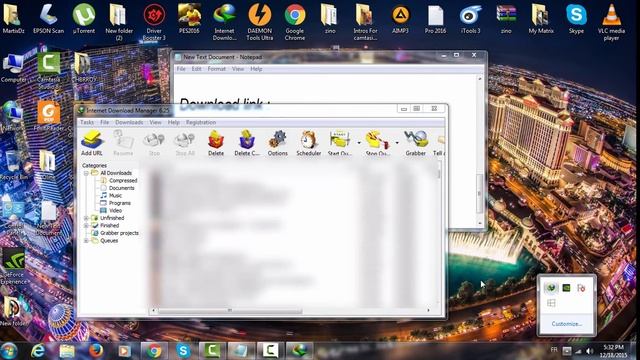Expand the Finished category node
The height and width of the screenshot is (360, 640).
[x=86, y=225]
